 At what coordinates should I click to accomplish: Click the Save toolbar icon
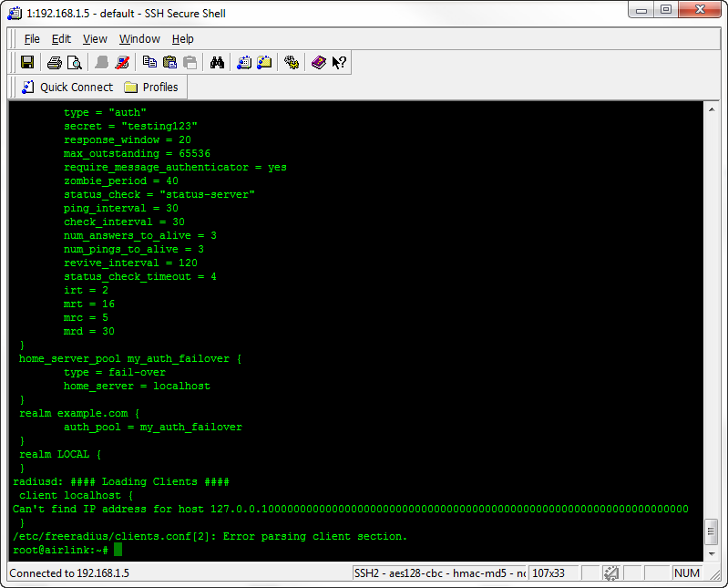click(x=27, y=62)
